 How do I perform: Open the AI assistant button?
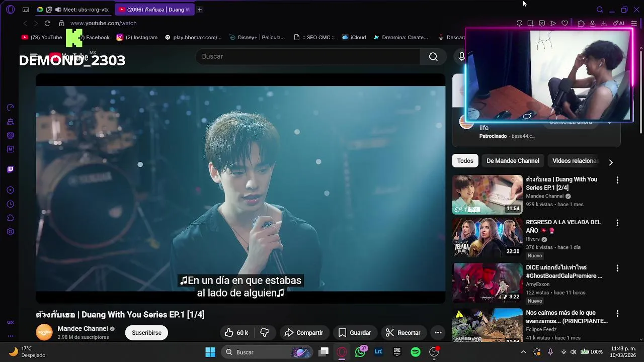(618, 23)
